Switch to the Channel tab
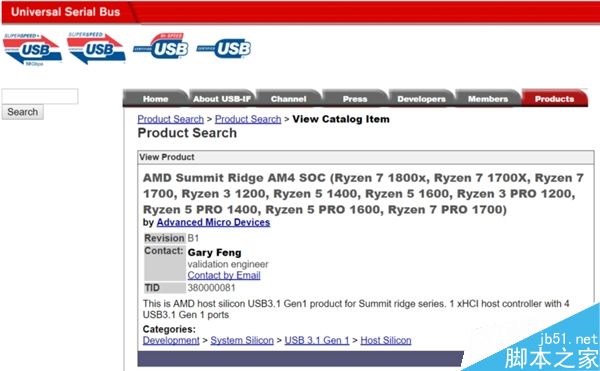The width and height of the screenshot is (600, 371). (x=289, y=99)
